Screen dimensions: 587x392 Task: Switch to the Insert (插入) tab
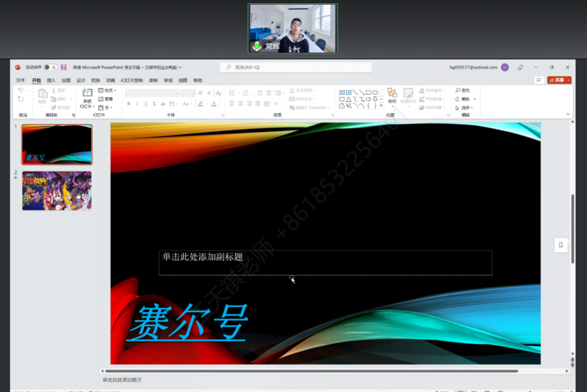click(x=51, y=80)
